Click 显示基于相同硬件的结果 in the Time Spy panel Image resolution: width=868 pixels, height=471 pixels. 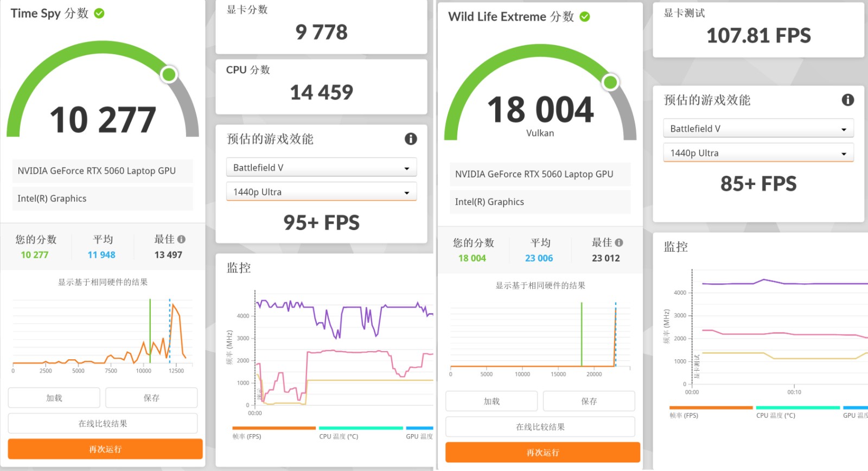[103, 282]
